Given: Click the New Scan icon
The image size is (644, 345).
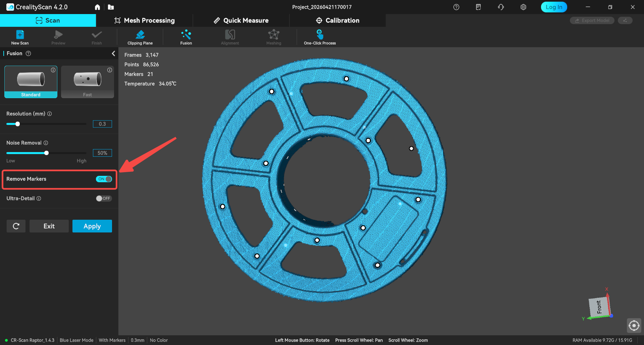Looking at the screenshot, I should point(20,35).
